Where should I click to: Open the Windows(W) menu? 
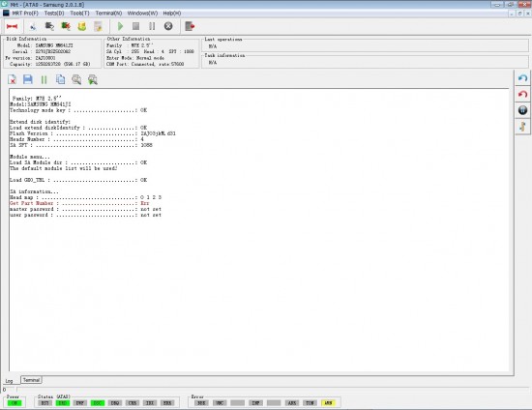point(142,14)
